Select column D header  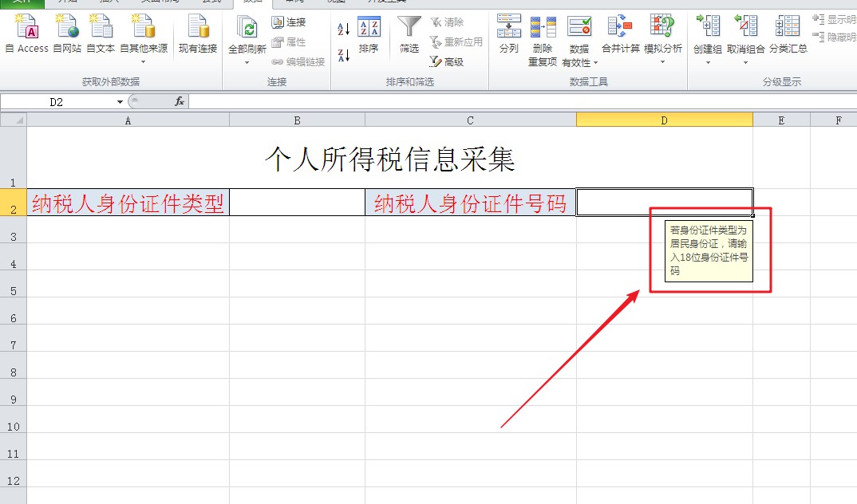point(664,120)
